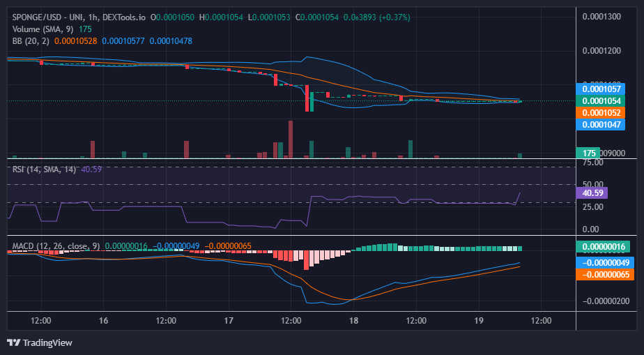Click green 0.00000016 in MACD legend

point(126,246)
